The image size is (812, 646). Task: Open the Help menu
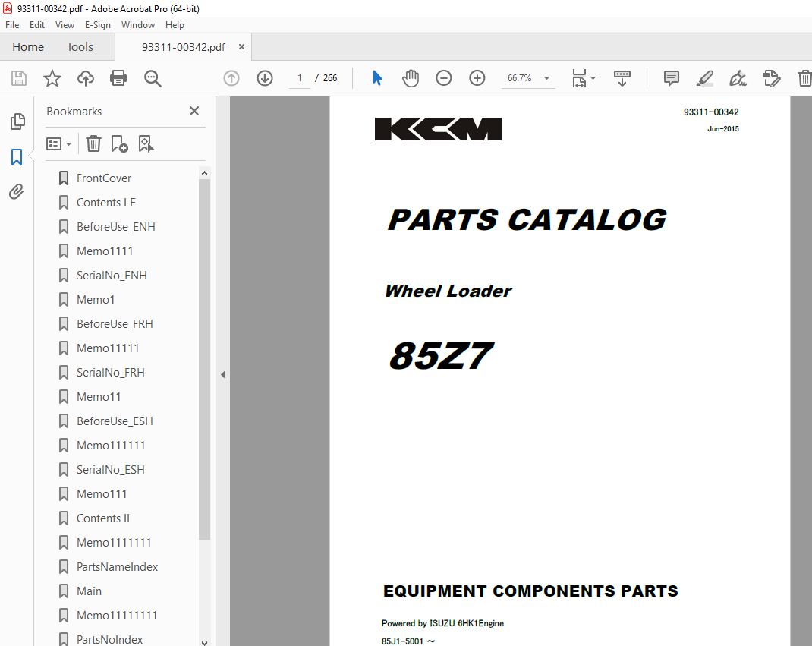click(x=175, y=25)
